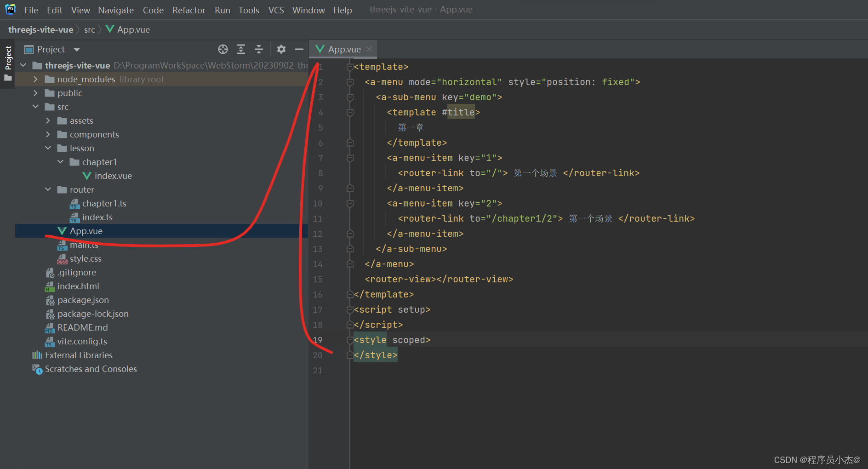The image size is (868, 469).
Task: Open the Edit menu
Action: (54, 10)
